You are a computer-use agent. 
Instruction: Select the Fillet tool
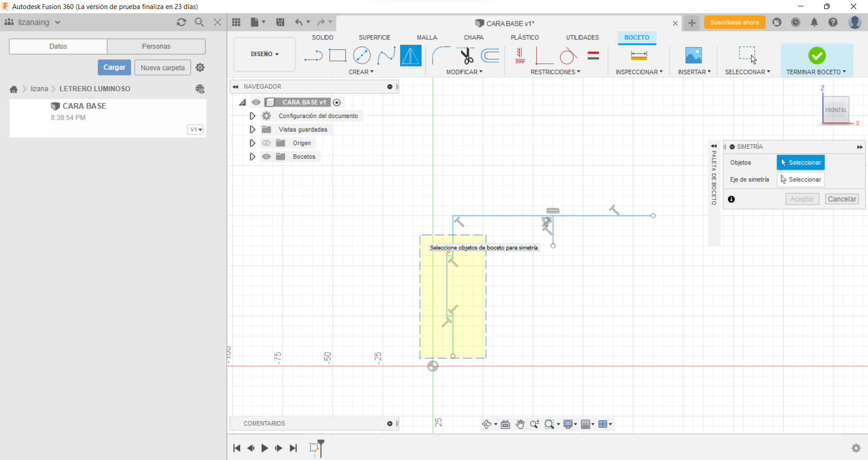(x=441, y=56)
